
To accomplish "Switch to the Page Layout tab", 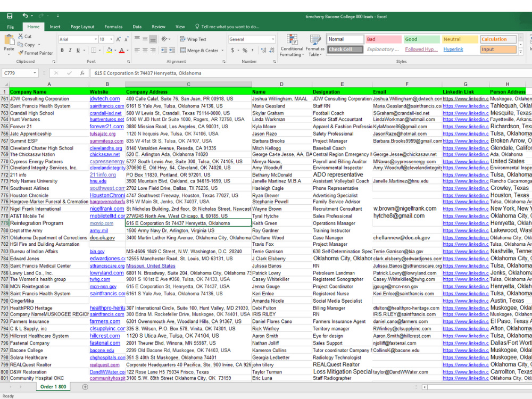I will coord(82,27).
